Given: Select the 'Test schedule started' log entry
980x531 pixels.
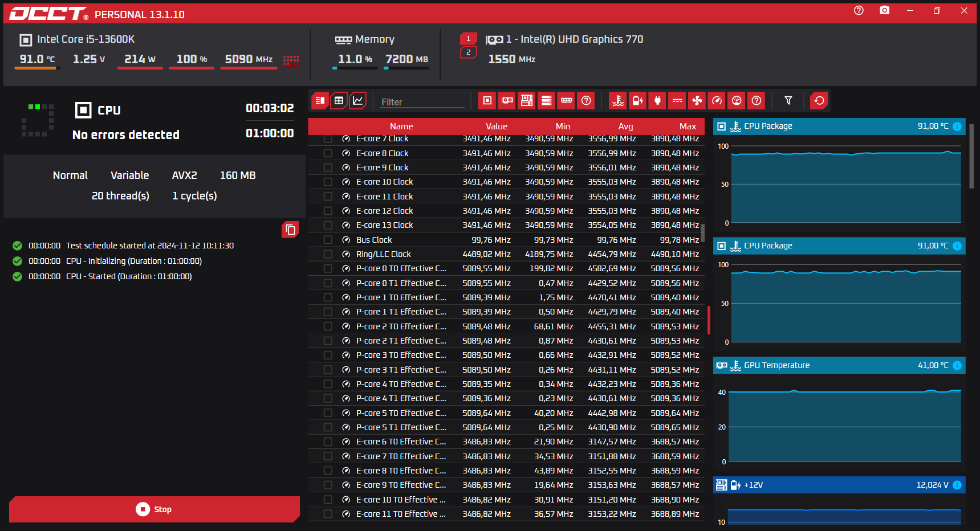Looking at the screenshot, I should point(123,246).
